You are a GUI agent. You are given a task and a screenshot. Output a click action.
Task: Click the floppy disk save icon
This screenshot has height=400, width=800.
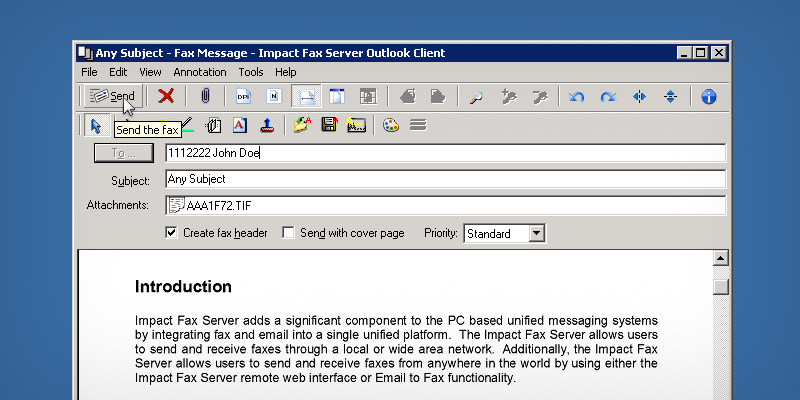[328, 125]
